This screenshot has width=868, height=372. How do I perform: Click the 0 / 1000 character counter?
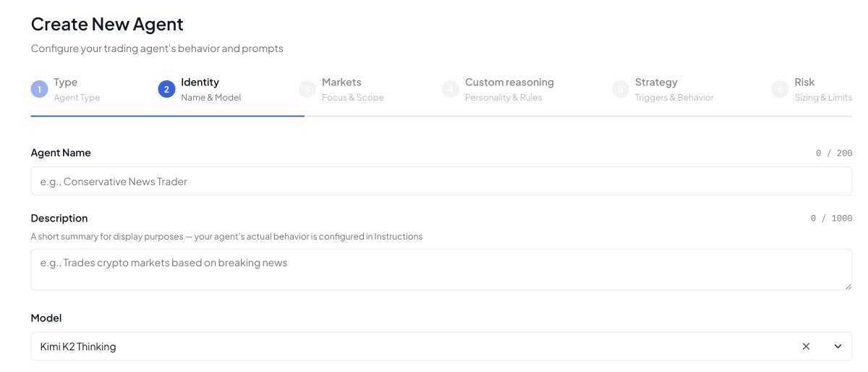pyautogui.click(x=831, y=219)
